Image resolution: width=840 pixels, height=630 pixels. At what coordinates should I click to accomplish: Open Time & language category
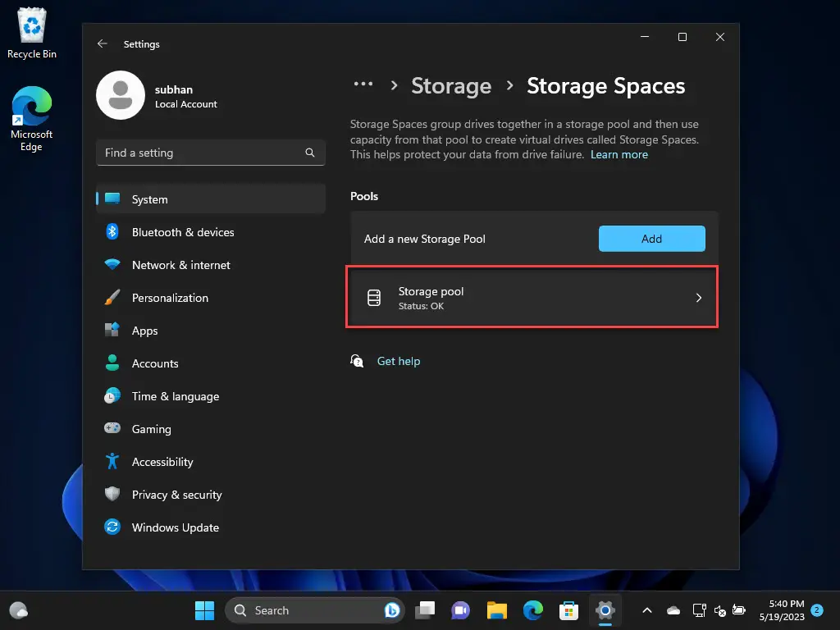[x=211, y=396]
